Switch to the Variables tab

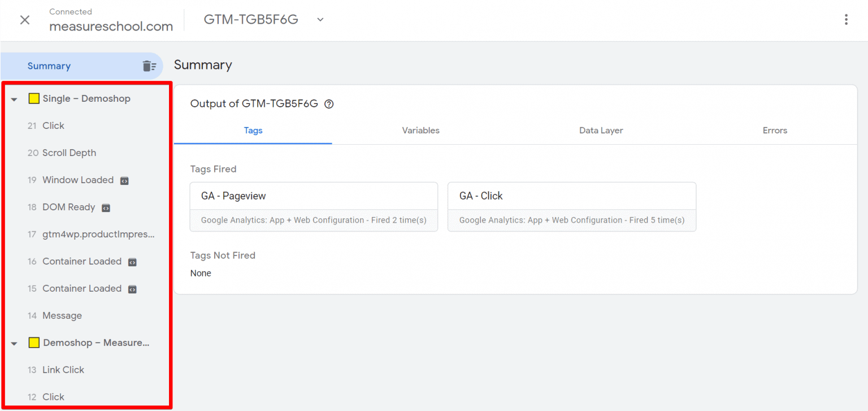pyautogui.click(x=420, y=130)
